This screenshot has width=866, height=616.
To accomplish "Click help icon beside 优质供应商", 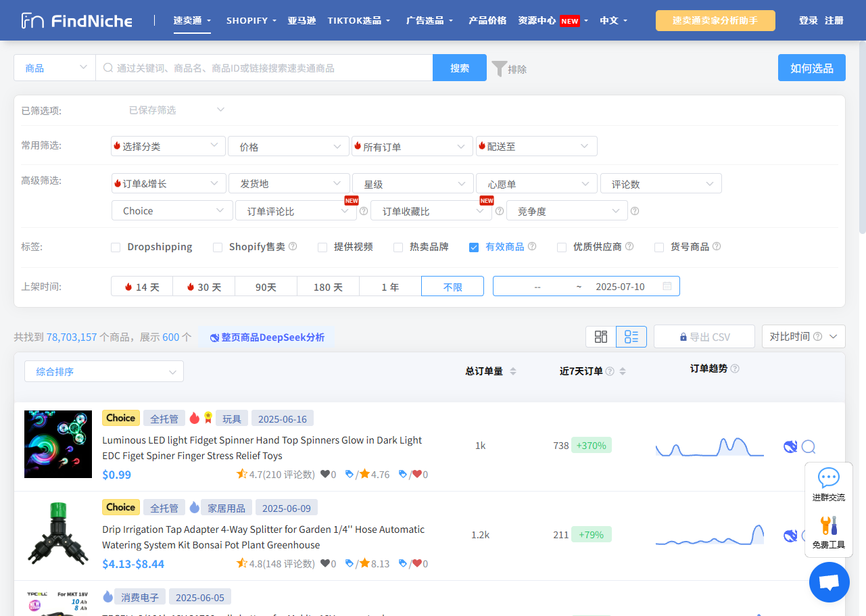I will (x=629, y=247).
